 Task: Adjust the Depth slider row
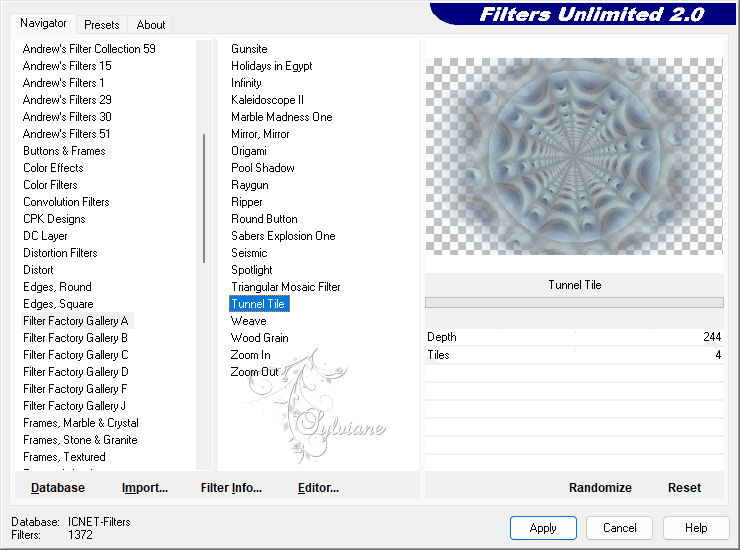574,337
